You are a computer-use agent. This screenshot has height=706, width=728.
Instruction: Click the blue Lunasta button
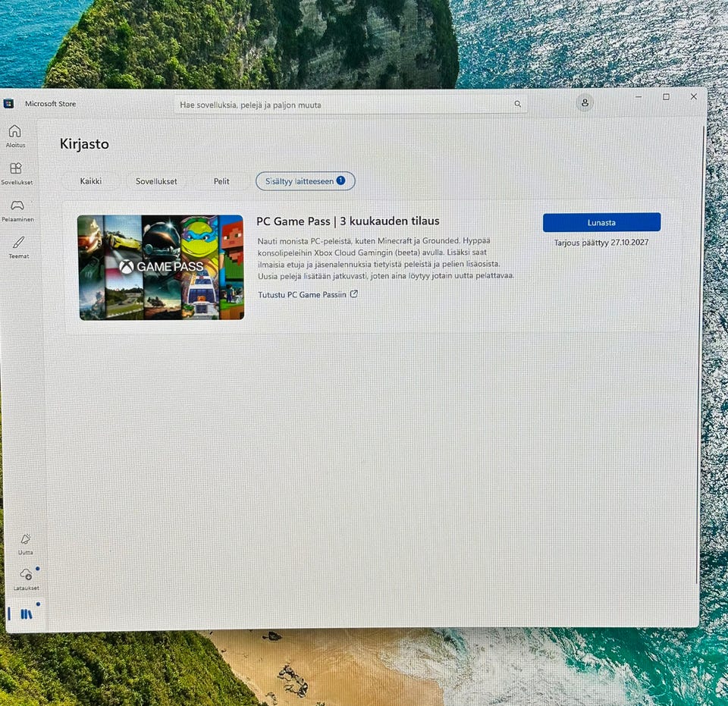(601, 222)
